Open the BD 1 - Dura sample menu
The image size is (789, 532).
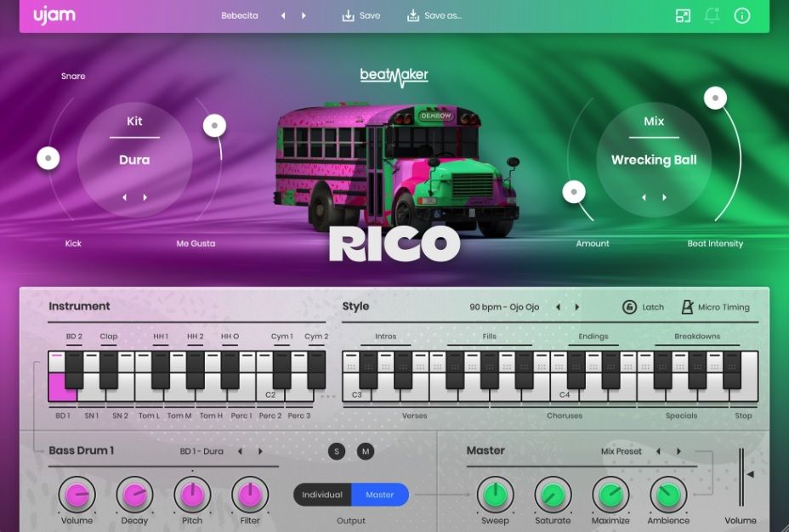202,451
